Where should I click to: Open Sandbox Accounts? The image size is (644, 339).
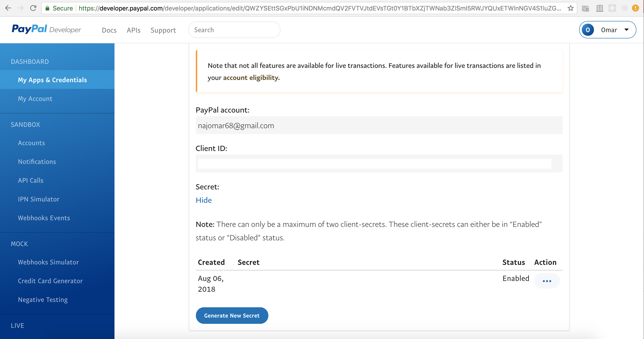pos(32,143)
